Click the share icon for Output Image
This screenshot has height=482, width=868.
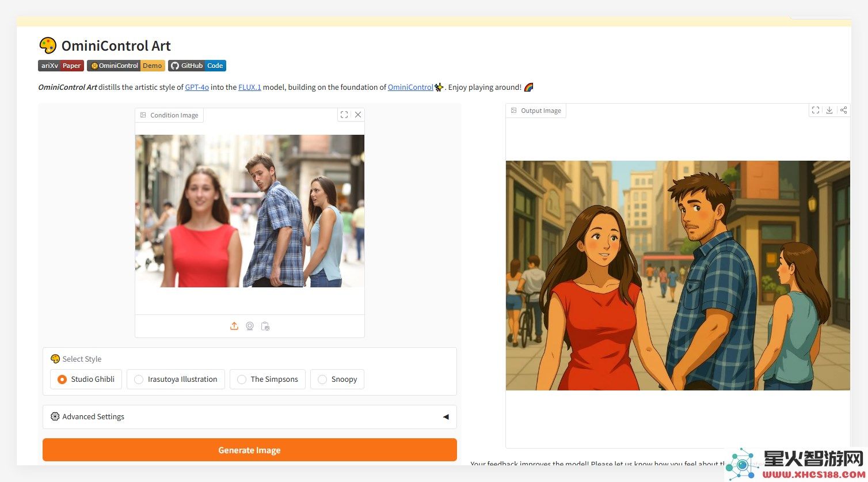843,110
